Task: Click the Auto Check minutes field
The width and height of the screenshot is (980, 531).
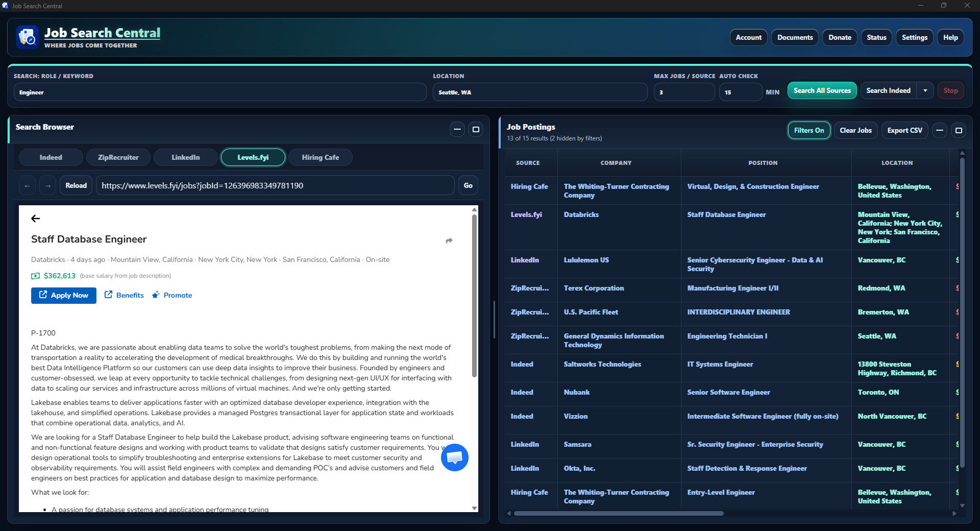Action: pos(741,92)
